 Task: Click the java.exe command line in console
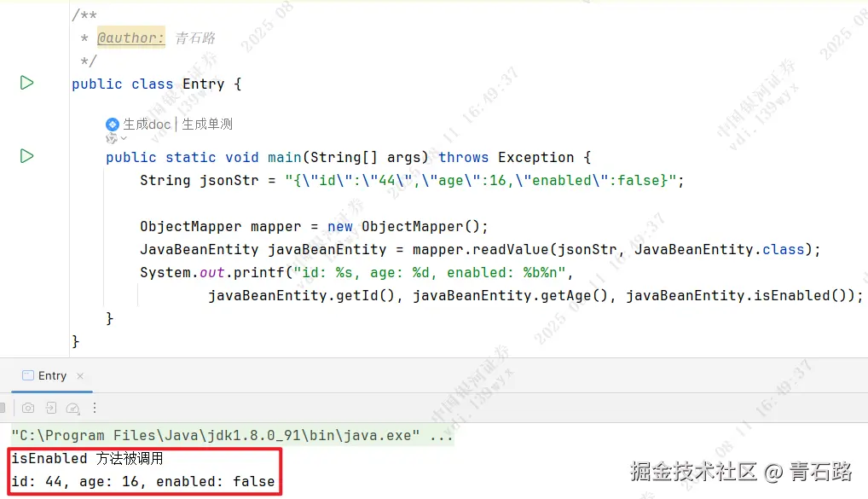pos(232,436)
